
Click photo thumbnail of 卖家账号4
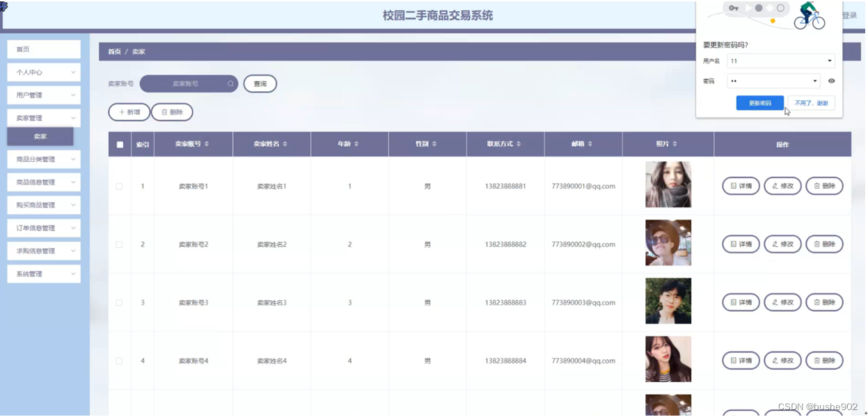coord(668,359)
